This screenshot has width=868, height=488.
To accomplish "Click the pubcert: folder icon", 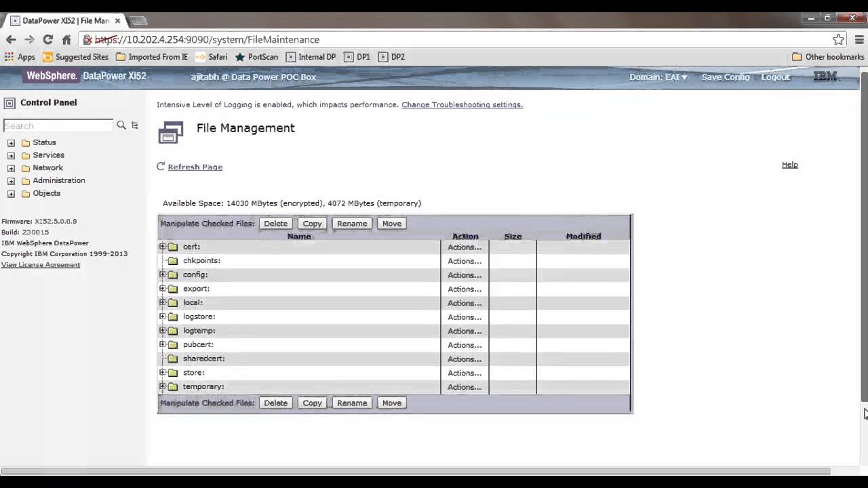I will pyautogui.click(x=173, y=344).
